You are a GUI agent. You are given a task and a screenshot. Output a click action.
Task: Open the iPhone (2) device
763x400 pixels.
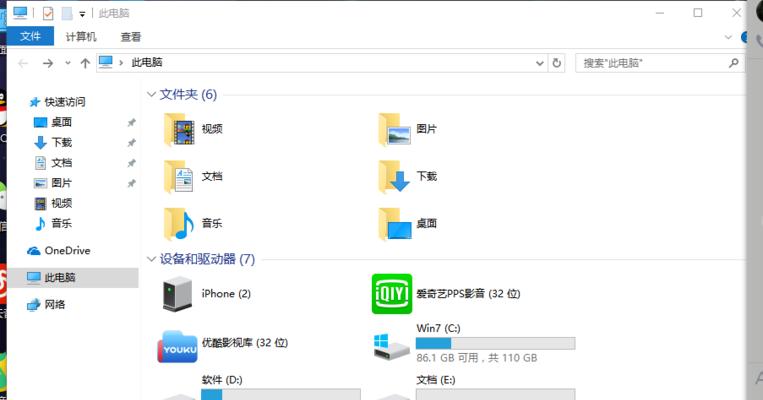(x=207, y=294)
